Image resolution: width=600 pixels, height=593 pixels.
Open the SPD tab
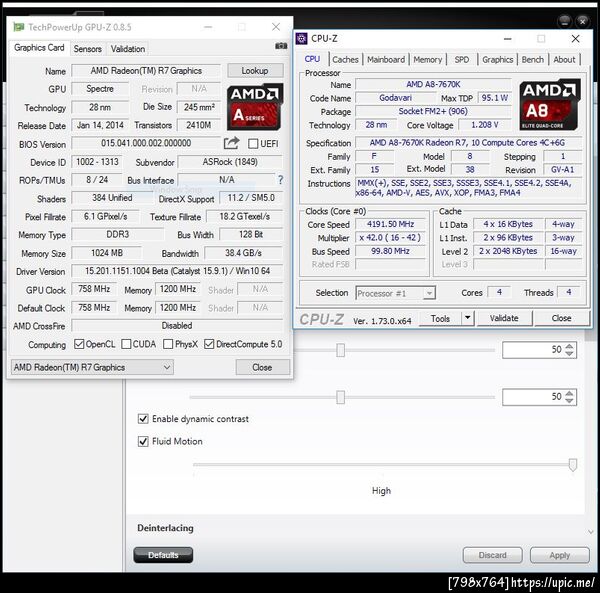pos(461,60)
